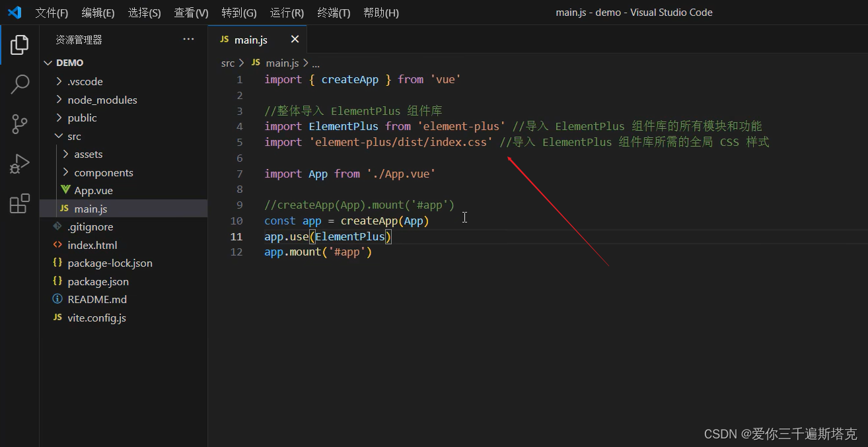Collapse the src folder

59,136
